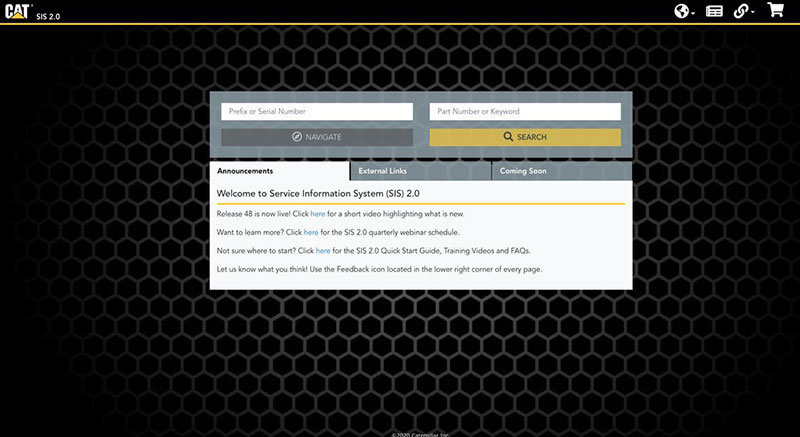The width and height of the screenshot is (800, 437).
Task: Follow the quarterly webinar schedule 'here' link
Action: (311, 232)
